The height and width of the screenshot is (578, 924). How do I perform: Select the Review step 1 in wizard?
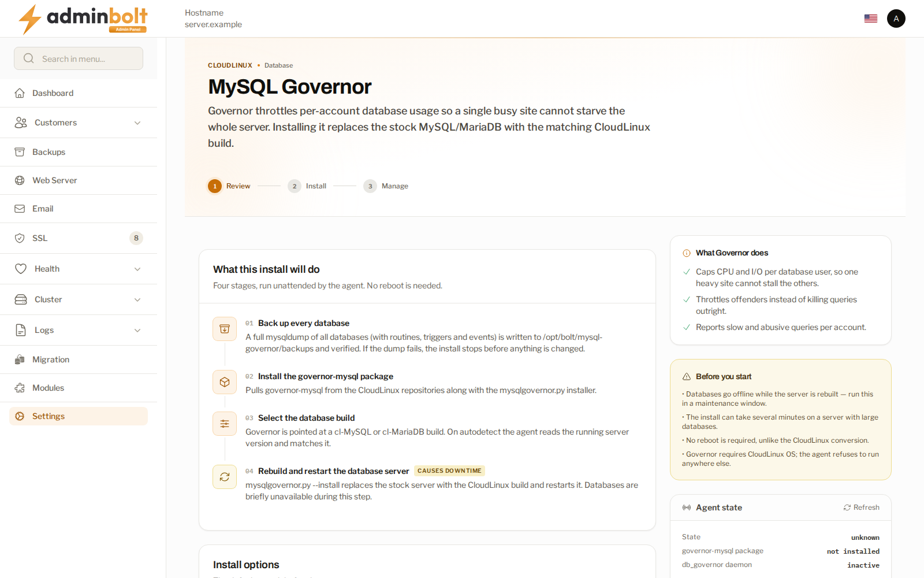pos(229,186)
